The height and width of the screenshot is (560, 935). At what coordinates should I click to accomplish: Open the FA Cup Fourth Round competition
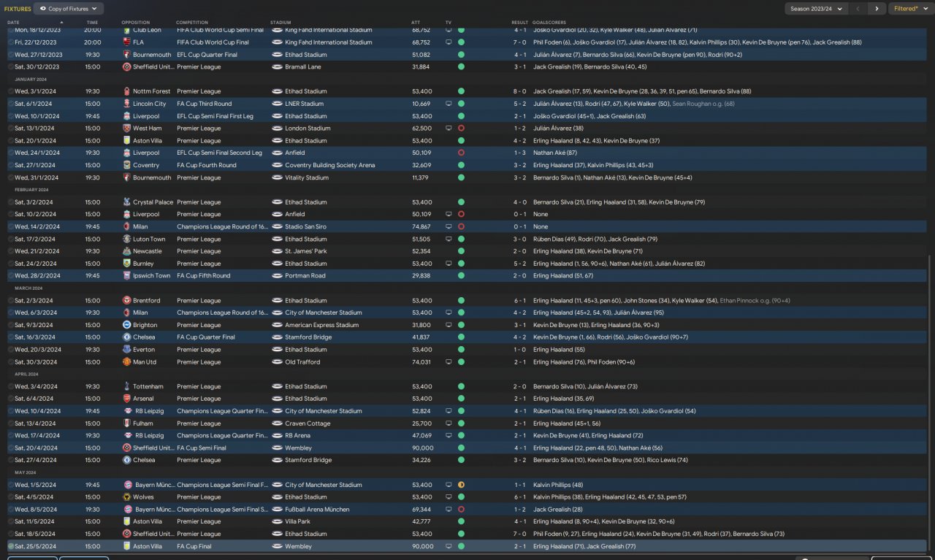pos(207,165)
